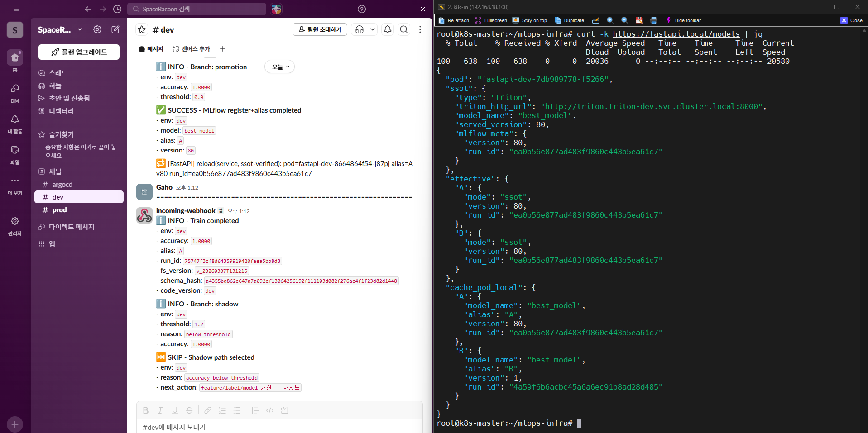Open the 오늘 date jump dropdown

(x=280, y=67)
